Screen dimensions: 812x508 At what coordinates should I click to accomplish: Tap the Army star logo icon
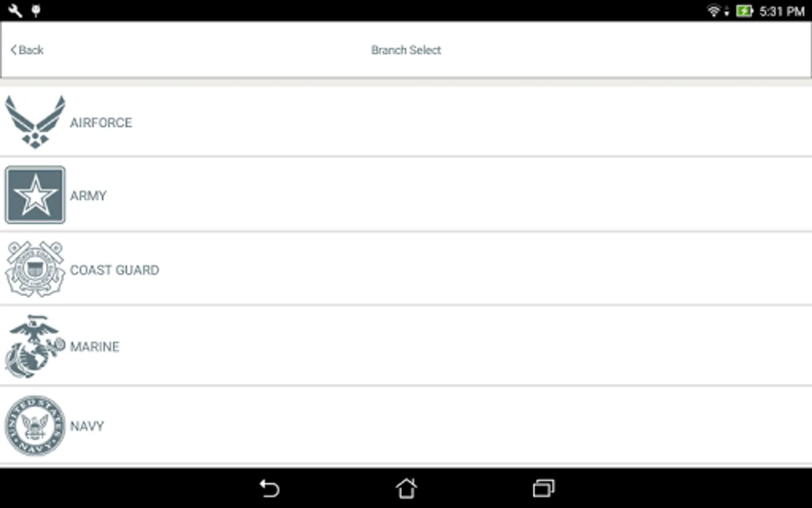pyautogui.click(x=35, y=195)
